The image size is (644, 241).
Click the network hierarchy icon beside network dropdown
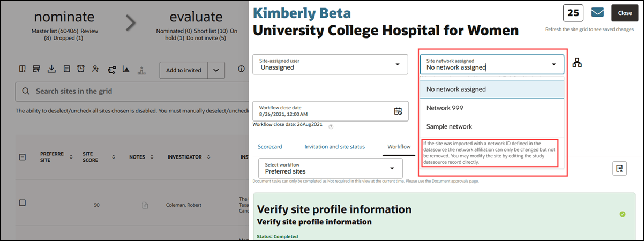pos(577,63)
